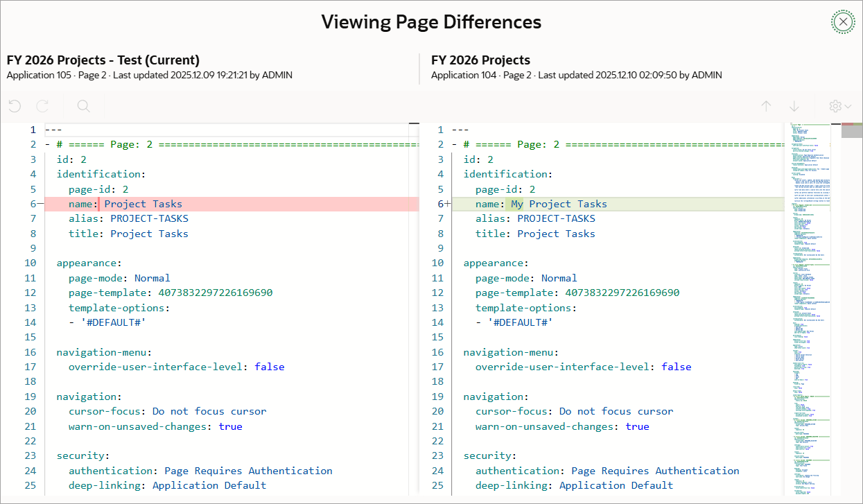Screen dimensions: 863x504
Task: Click 'title: Project Tasks' in left pane
Action: [x=128, y=234]
